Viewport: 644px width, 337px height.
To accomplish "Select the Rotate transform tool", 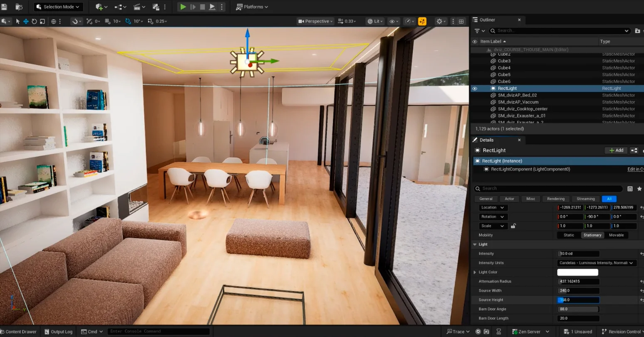I will pyautogui.click(x=34, y=21).
